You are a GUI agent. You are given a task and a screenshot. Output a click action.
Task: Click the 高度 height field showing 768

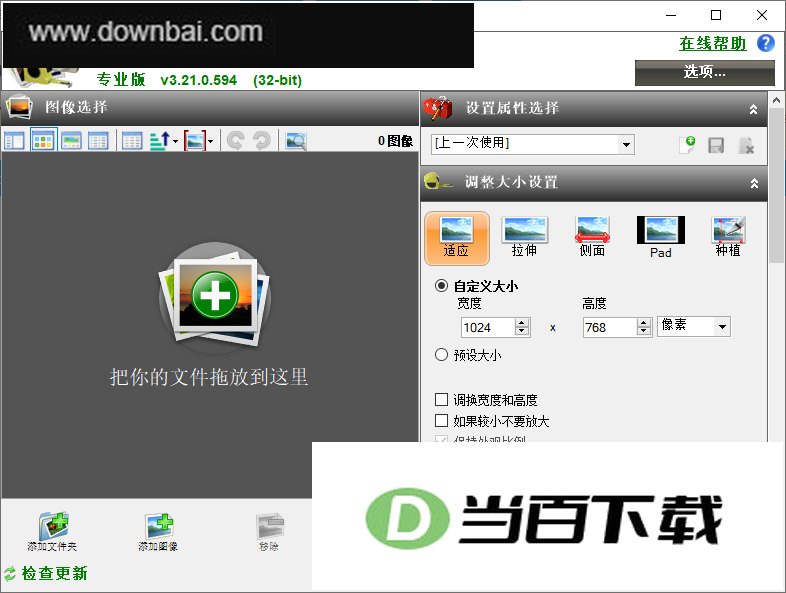point(610,327)
